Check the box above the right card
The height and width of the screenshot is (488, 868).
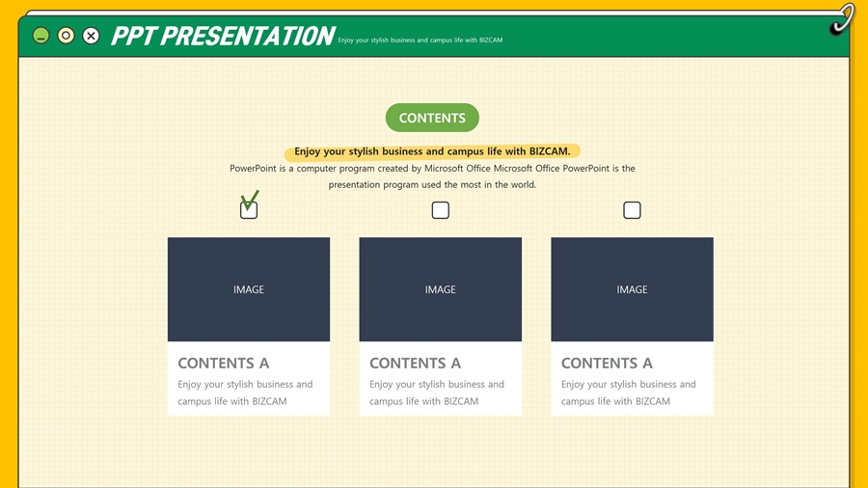632,209
